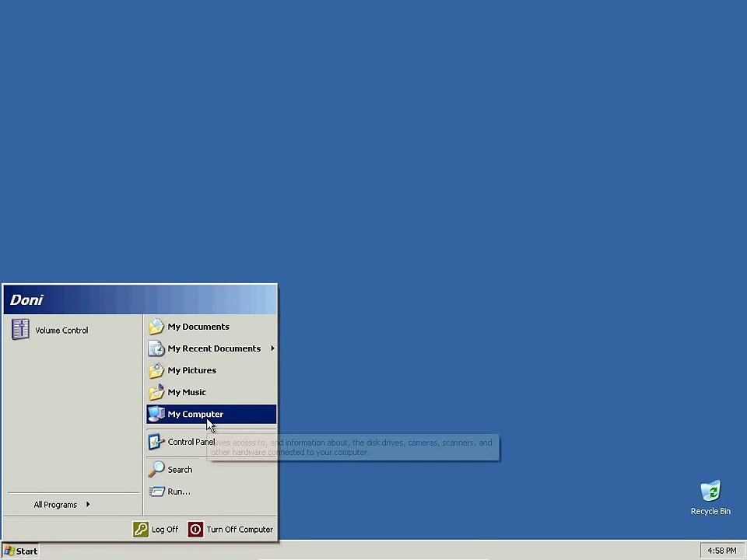Open My Pictures folder icon
747x560 pixels.
[156, 370]
